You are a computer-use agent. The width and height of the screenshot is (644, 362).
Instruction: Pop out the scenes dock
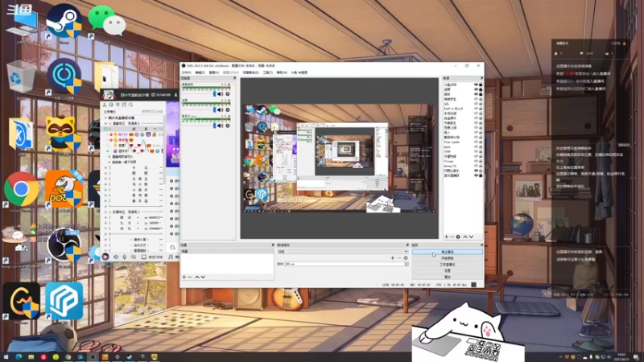[273, 245]
